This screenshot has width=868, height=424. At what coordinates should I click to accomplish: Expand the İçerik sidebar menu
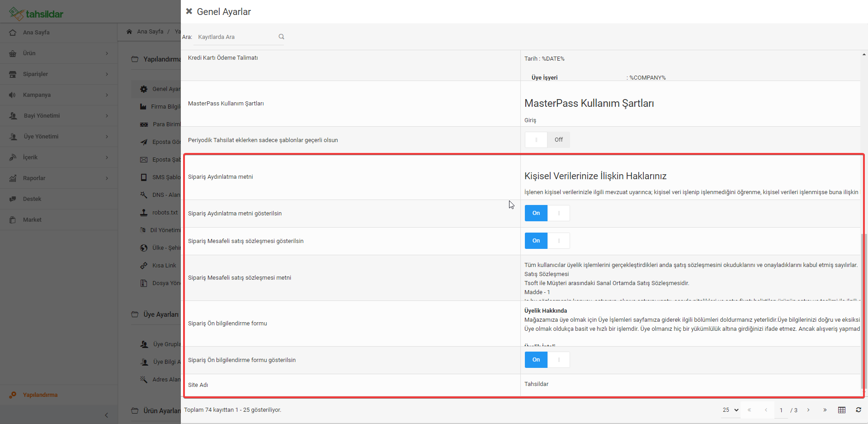59,157
